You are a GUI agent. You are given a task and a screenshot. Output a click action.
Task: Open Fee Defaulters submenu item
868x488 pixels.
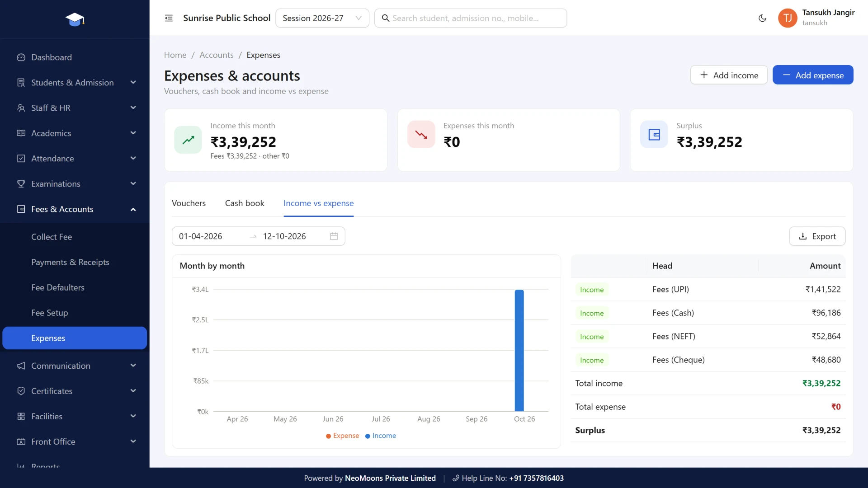tap(75, 287)
